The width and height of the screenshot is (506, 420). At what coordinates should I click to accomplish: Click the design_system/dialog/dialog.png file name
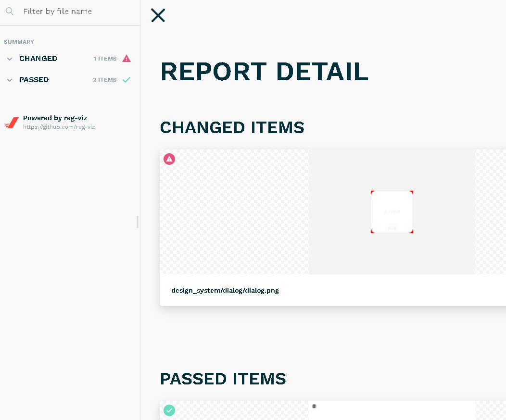point(225,290)
